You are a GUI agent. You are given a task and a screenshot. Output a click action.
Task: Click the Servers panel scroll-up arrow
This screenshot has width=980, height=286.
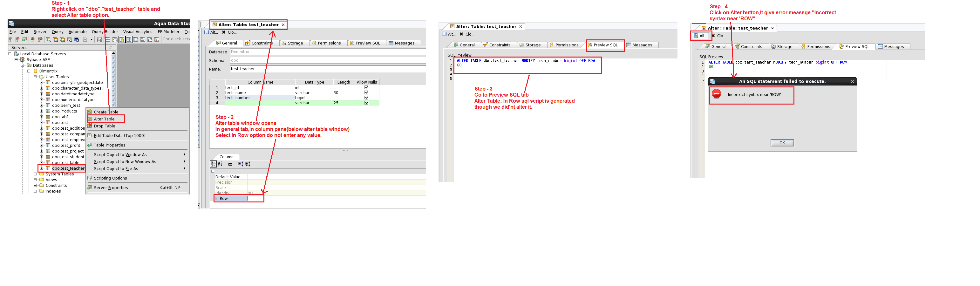113,54
